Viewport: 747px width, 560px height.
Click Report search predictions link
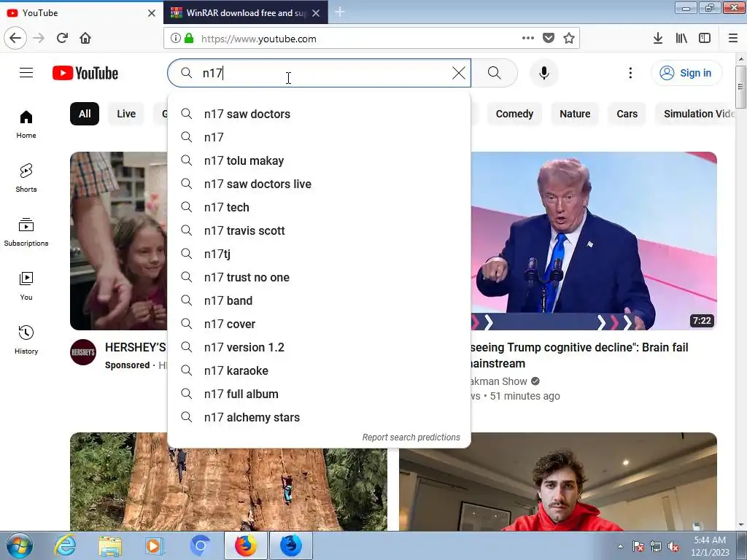[411, 437]
